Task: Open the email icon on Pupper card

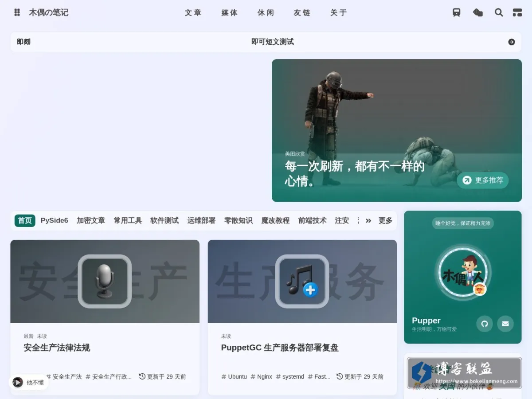Action: [505, 324]
